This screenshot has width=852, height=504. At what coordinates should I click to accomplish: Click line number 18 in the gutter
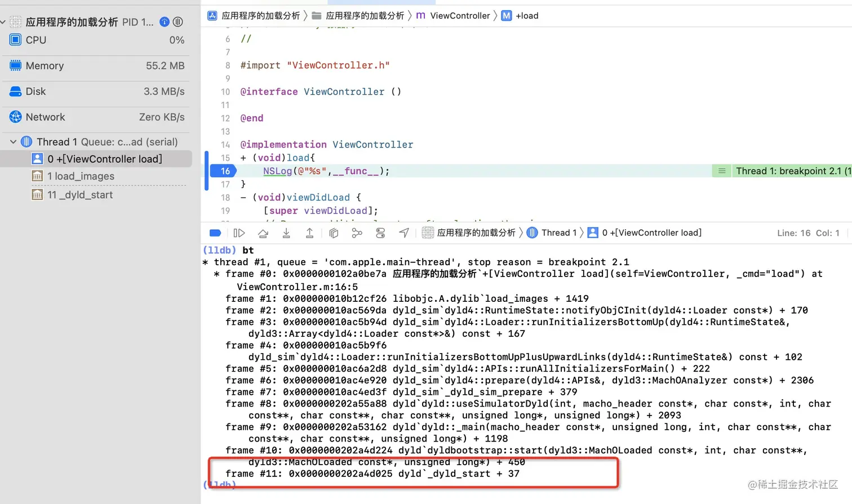(225, 198)
